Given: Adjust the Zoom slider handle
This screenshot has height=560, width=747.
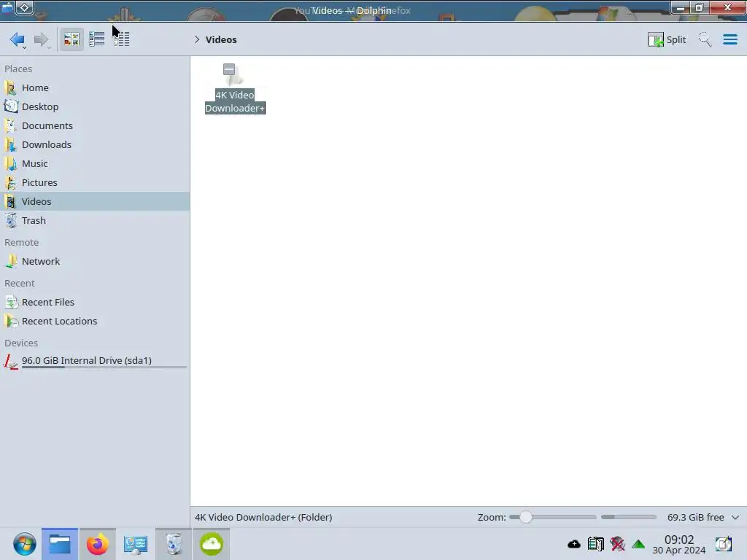Looking at the screenshot, I should click(525, 517).
